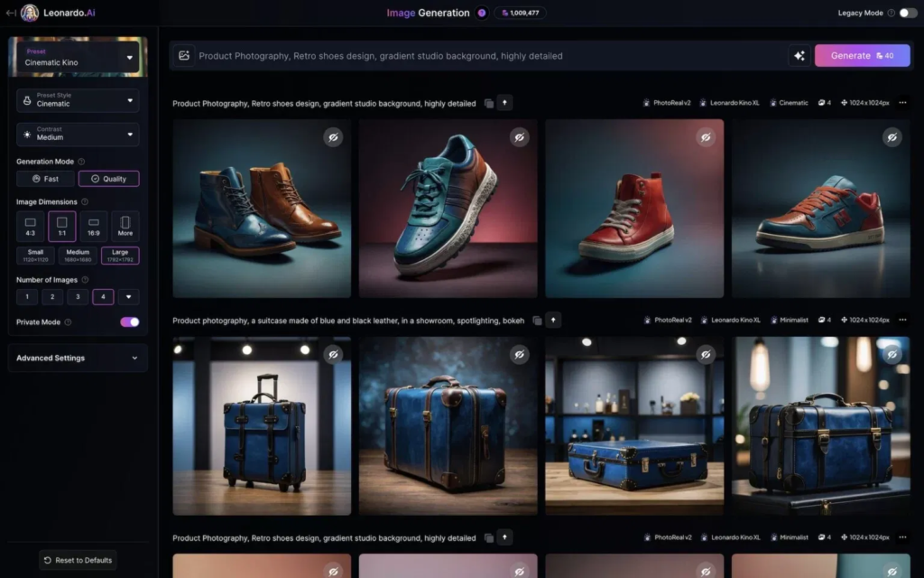The image size is (924, 578).
Task: Toggle visibility on the two boots image
Action: 333,137
